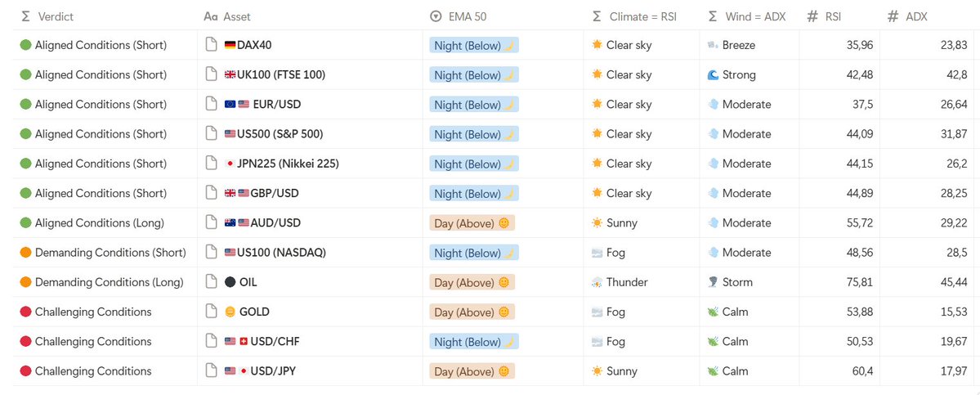Image resolution: width=980 pixels, height=395 pixels.
Task: Open the UK100 (FTSE 100) asset page
Action: click(x=281, y=74)
